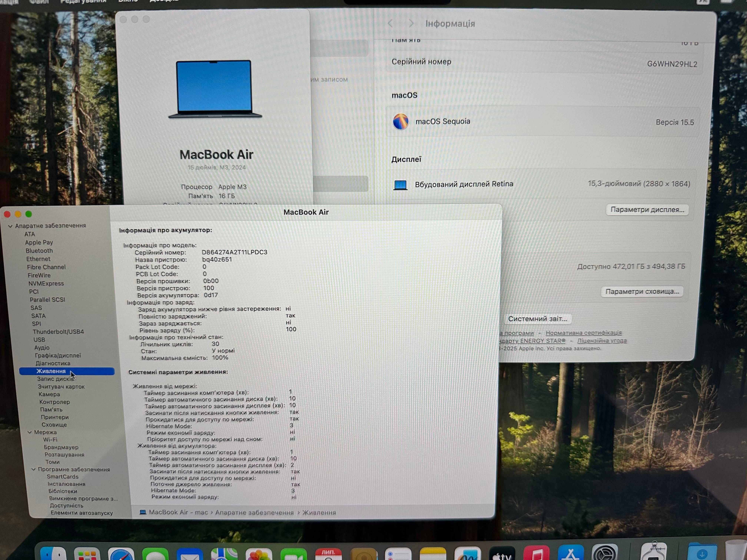Screen dimensions: 747x560
Task: Open Mail app in the dock
Action: 190,554
